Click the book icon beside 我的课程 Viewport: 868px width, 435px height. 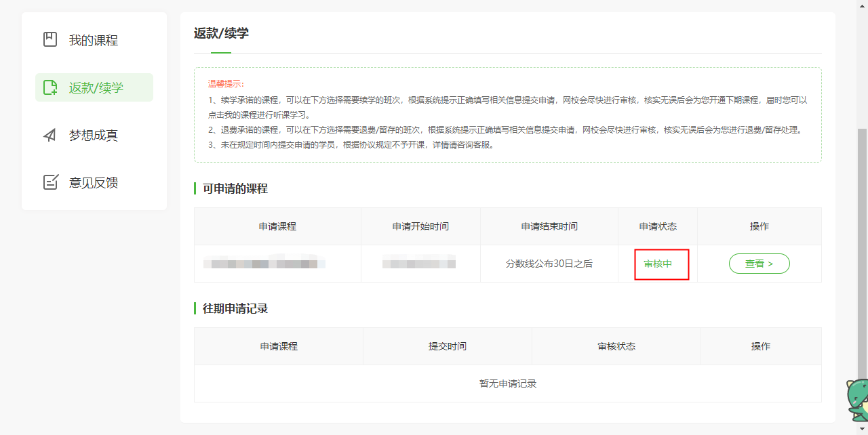pyautogui.click(x=50, y=40)
